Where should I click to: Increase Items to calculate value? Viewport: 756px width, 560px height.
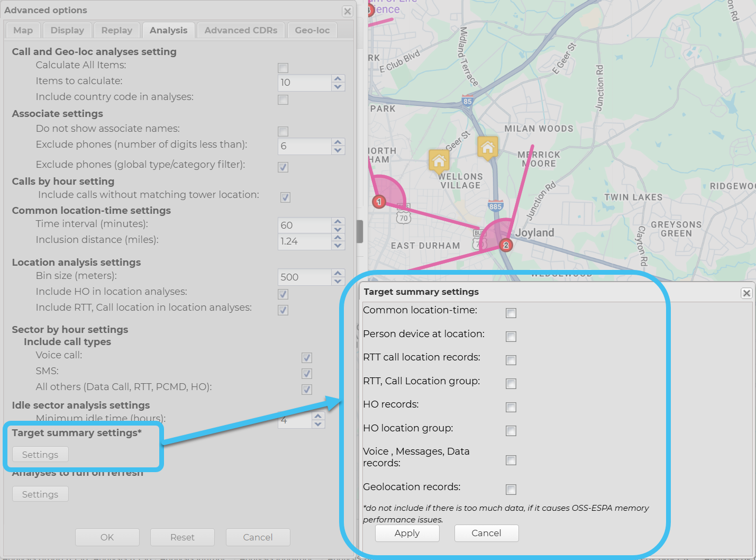[338, 78]
